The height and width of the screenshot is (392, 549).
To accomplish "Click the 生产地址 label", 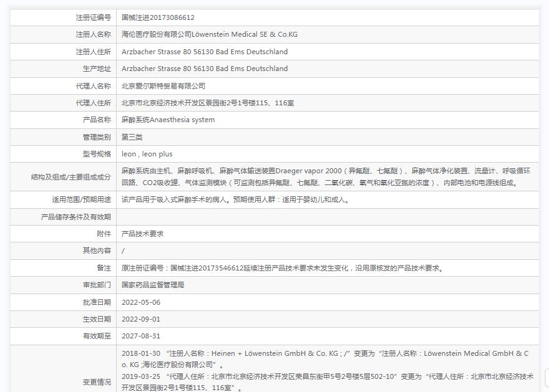I will pyautogui.click(x=97, y=69).
